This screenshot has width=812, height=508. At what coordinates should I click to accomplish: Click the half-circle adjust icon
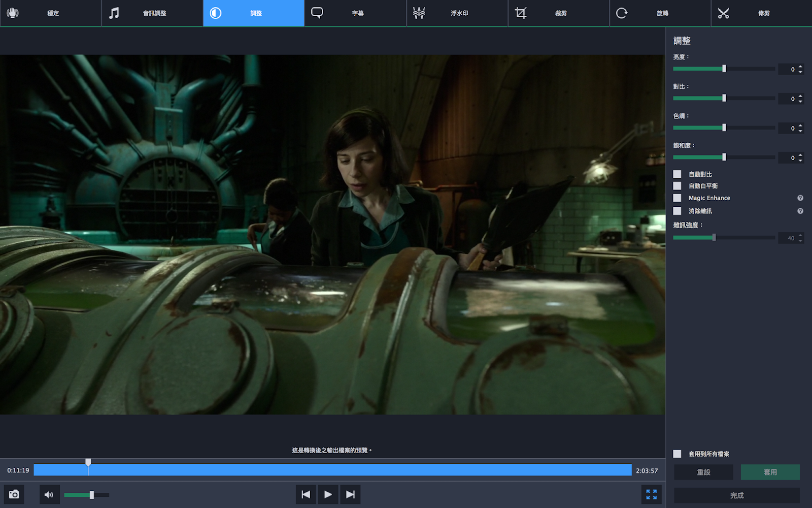tap(216, 13)
